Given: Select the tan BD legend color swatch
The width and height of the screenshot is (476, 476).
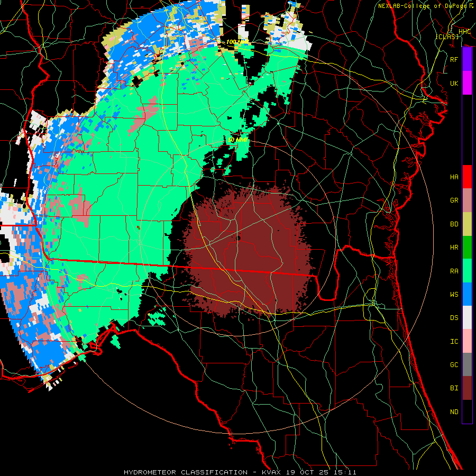Looking at the screenshot, I should (x=467, y=224).
